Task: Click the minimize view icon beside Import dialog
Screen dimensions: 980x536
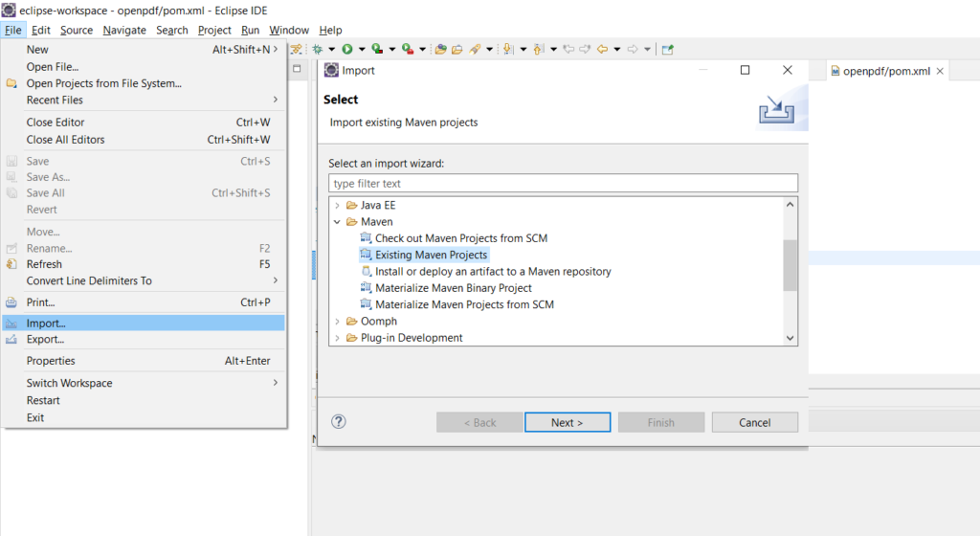Action: (297, 69)
